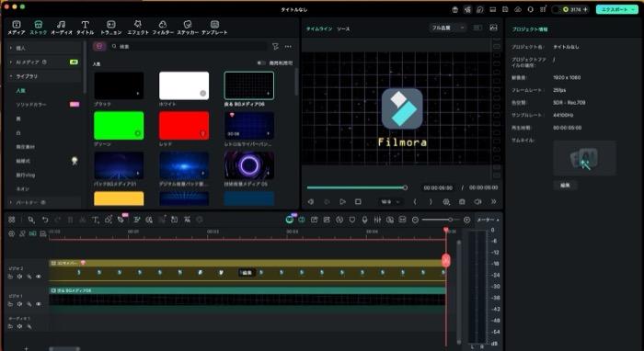Click the preview progress slider handle
Image resolution: width=644 pixels, height=351 pixels.
pos(405,187)
